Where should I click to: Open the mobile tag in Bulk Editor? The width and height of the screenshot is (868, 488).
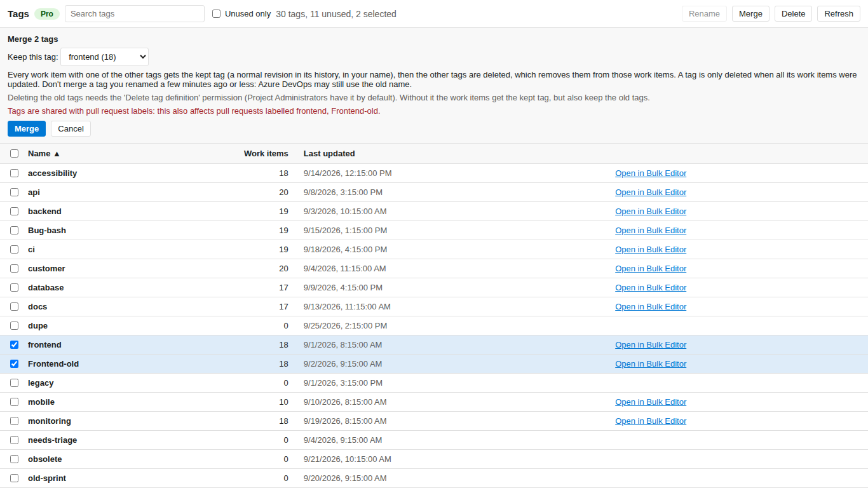(x=651, y=402)
